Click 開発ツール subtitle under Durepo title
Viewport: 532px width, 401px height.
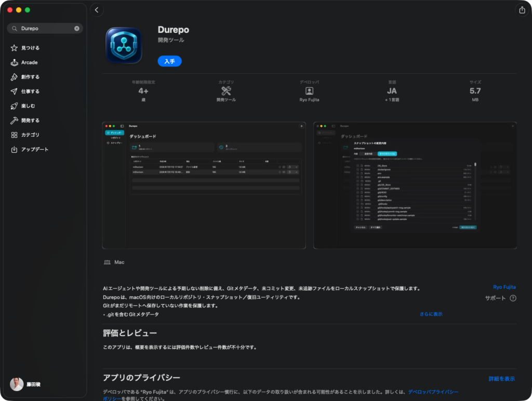(171, 40)
